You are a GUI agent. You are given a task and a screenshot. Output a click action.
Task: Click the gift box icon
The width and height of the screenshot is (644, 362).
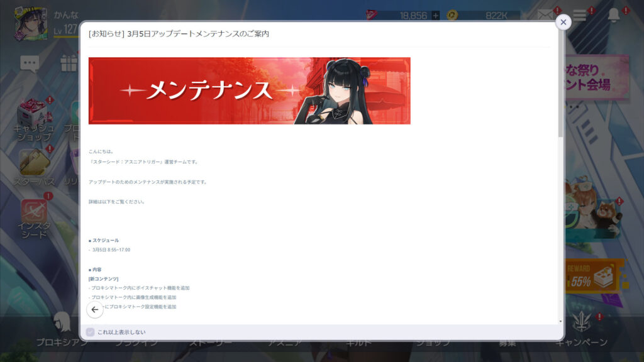coord(68,63)
